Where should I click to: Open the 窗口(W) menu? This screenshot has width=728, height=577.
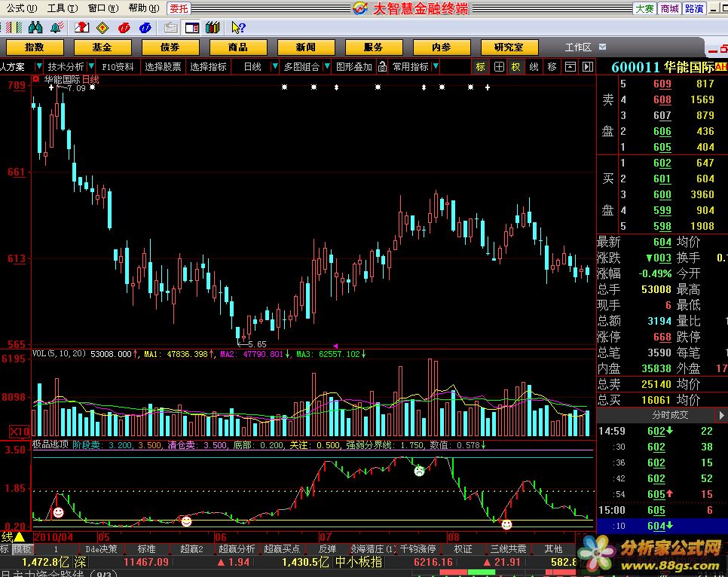coord(103,8)
